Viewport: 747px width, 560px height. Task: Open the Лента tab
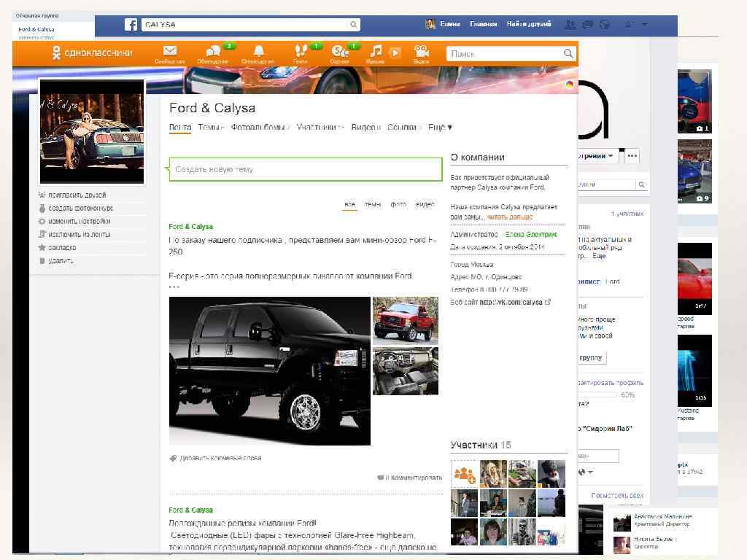coord(180,128)
